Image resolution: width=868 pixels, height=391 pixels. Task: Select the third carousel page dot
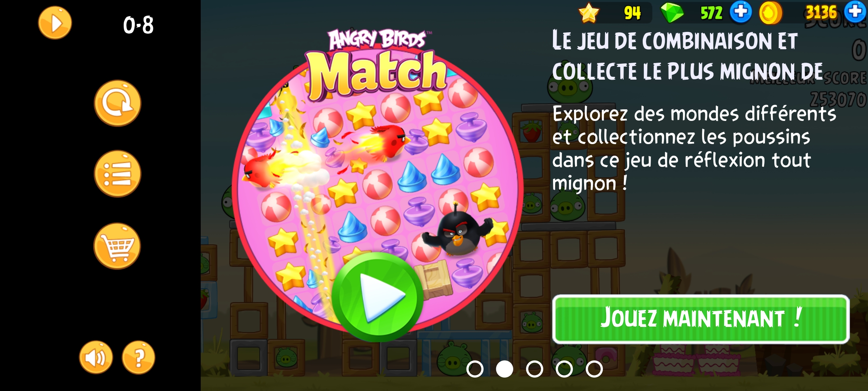535,369
